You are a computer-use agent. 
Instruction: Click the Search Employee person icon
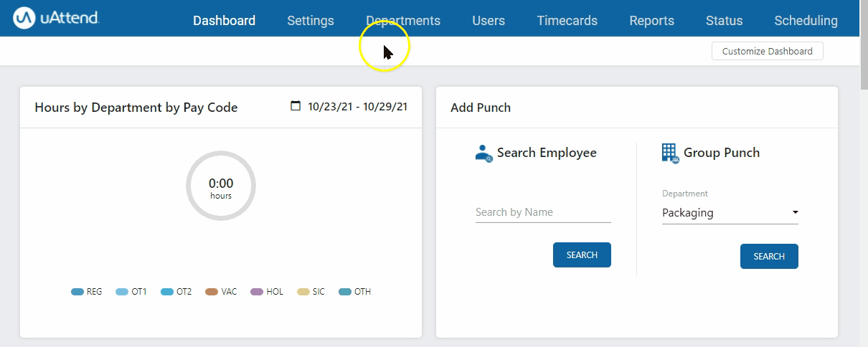484,153
